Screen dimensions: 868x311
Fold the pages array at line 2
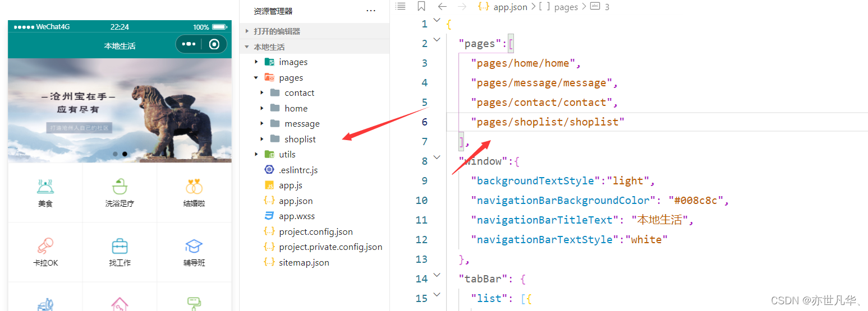[x=437, y=40]
